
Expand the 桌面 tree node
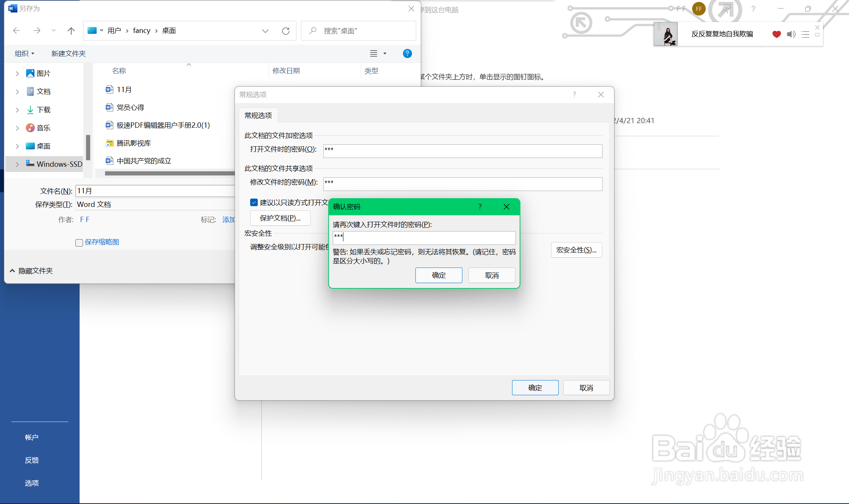click(x=17, y=146)
